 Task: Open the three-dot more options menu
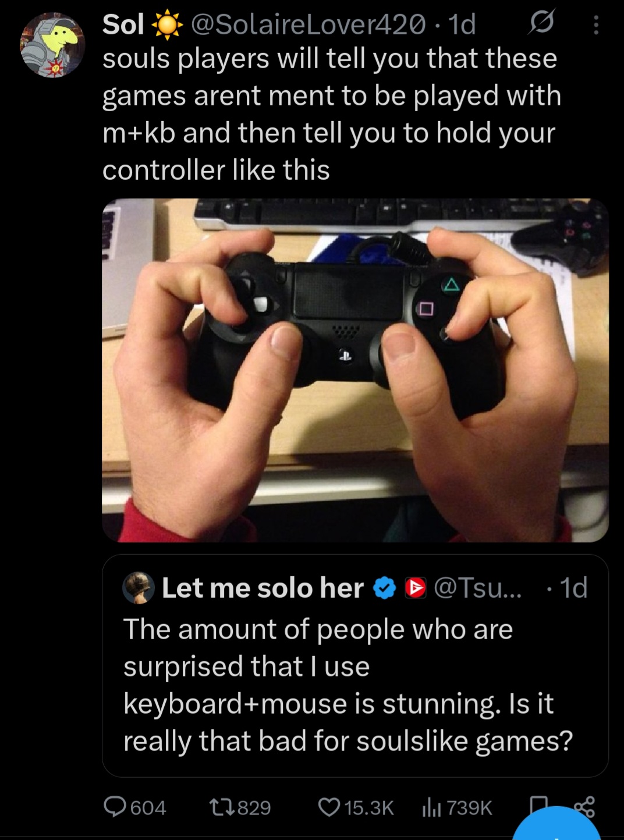pyautogui.click(x=595, y=24)
